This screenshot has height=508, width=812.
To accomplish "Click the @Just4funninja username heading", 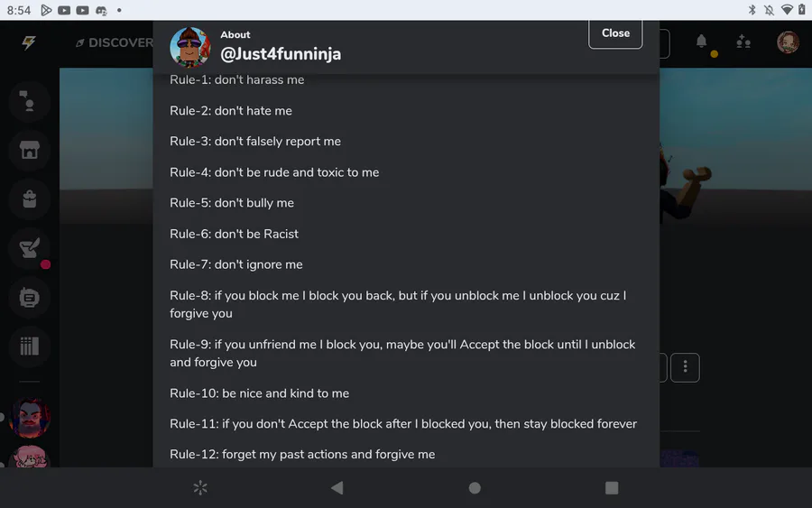I will (x=281, y=54).
